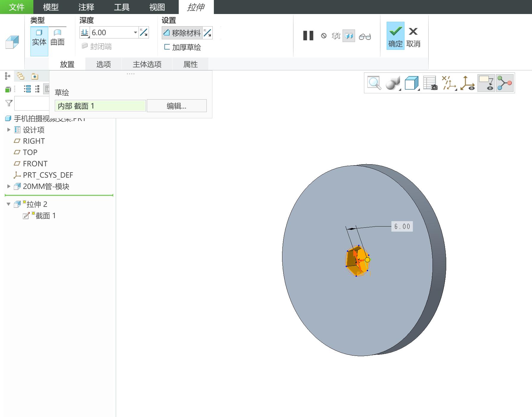Expand the 20MM管-模块 tree node
532x417 pixels.
(9, 186)
